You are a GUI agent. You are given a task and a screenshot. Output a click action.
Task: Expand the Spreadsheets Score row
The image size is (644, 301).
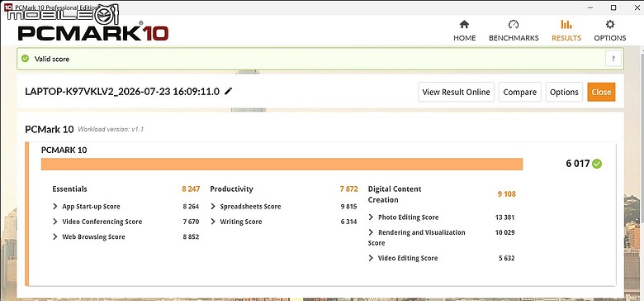pos(213,207)
